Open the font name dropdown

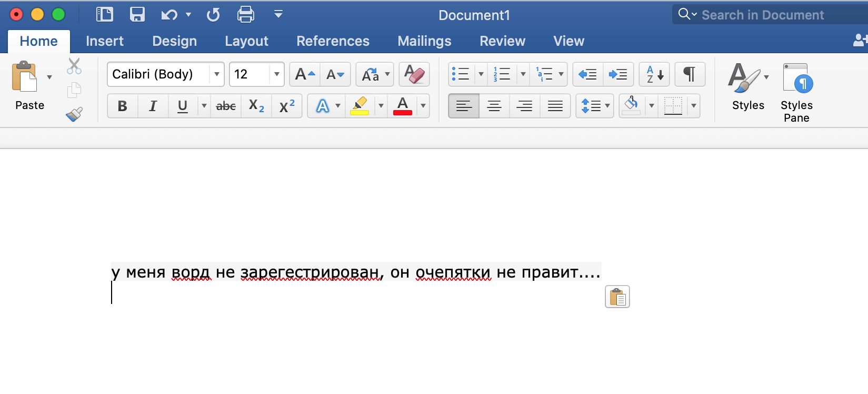216,74
